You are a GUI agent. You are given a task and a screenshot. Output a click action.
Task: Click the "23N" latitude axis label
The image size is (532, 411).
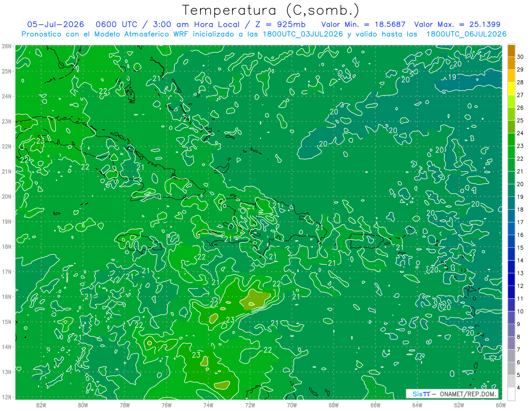[x=6, y=121]
